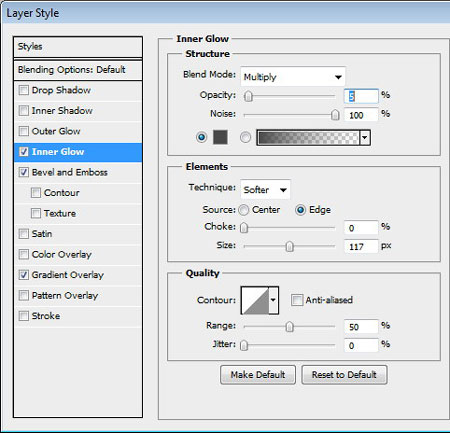Enable the Contour sub-option checkbox

pos(36,193)
